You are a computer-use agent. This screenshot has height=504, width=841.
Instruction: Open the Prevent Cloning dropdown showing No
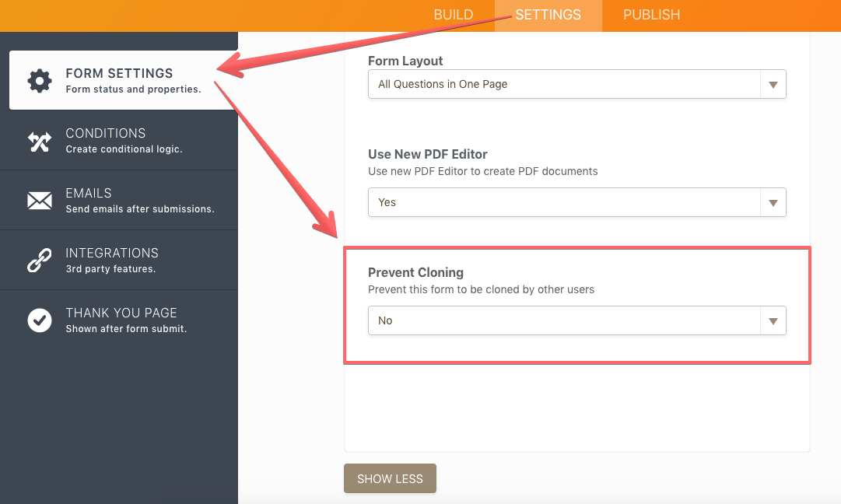[564, 320]
